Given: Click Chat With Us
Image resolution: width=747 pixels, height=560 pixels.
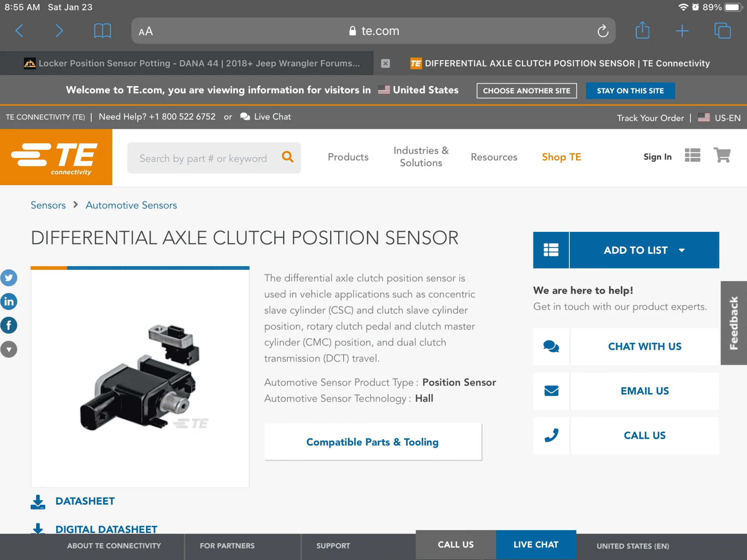Looking at the screenshot, I should coord(645,347).
